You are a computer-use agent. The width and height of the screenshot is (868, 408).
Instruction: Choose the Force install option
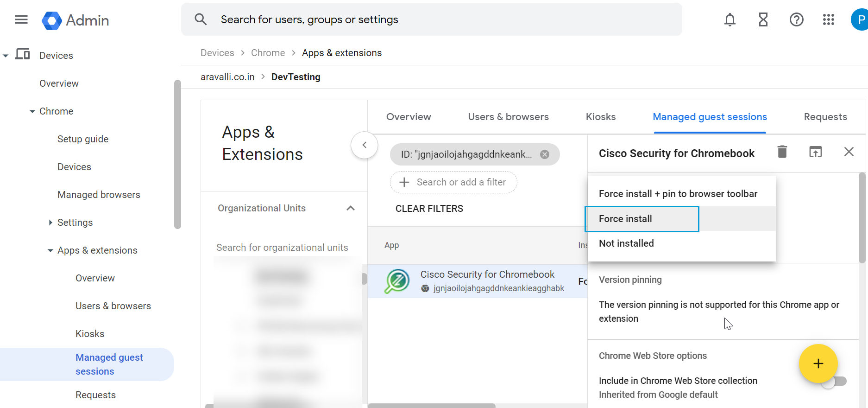682,219
